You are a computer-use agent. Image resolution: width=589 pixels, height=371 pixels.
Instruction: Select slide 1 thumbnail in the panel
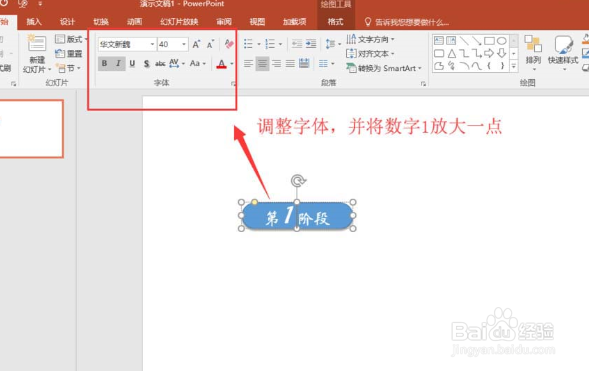[31, 129]
